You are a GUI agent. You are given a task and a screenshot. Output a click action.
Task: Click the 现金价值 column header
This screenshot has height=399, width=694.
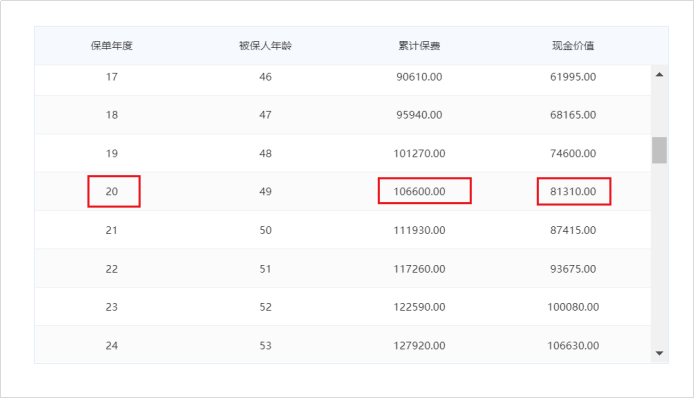click(573, 46)
